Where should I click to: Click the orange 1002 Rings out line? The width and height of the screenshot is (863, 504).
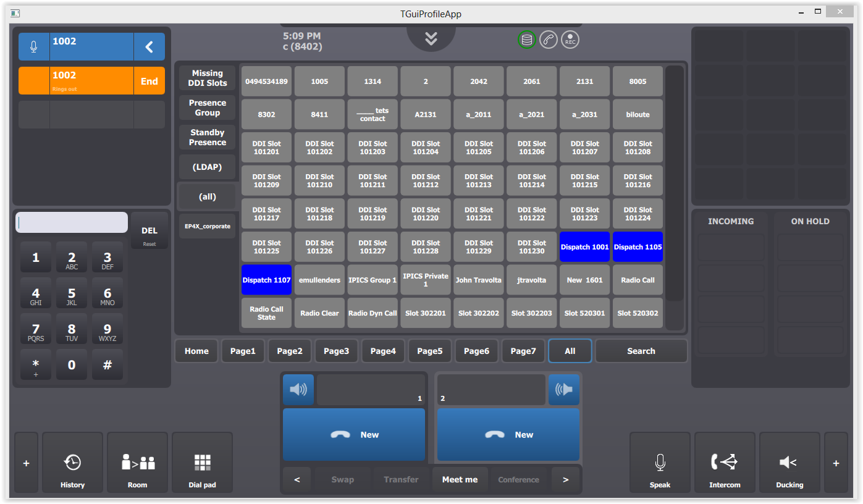pyautogui.click(x=91, y=81)
